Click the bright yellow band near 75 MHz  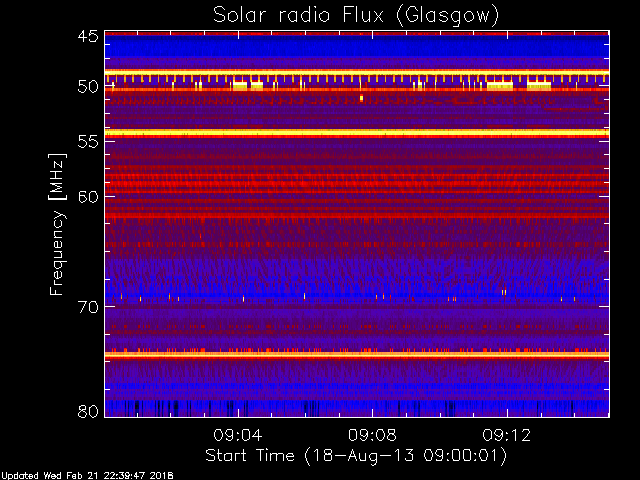(357, 355)
